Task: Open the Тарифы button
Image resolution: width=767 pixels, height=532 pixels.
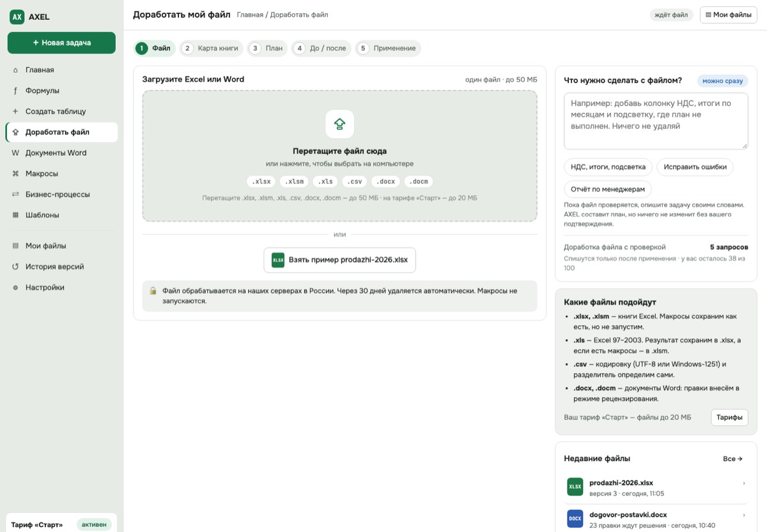Action: point(729,418)
